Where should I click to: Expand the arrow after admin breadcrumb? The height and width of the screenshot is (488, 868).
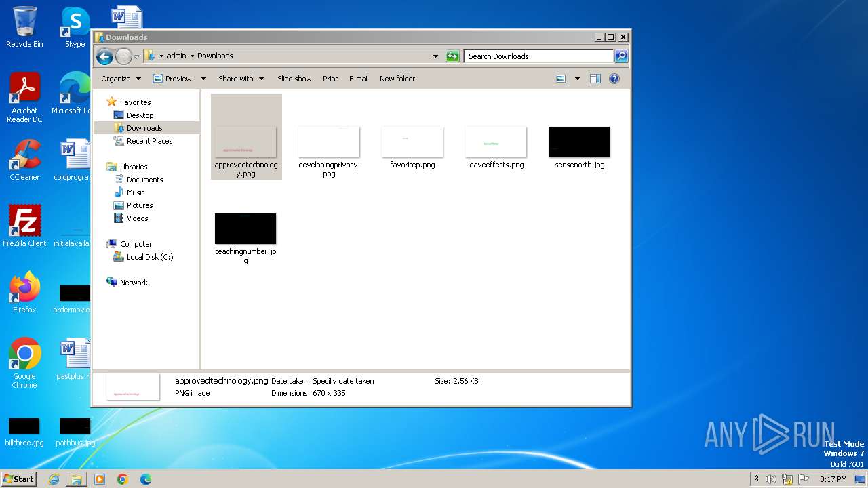192,56
